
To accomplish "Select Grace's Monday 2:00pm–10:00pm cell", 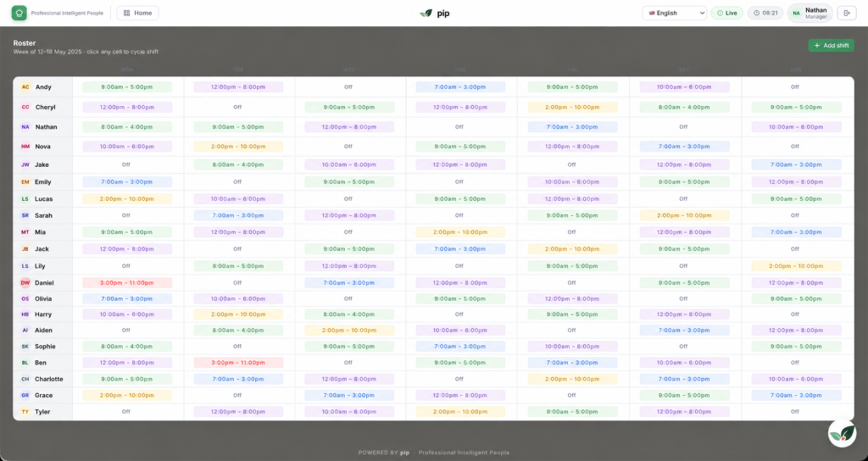I will tap(127, 396).
